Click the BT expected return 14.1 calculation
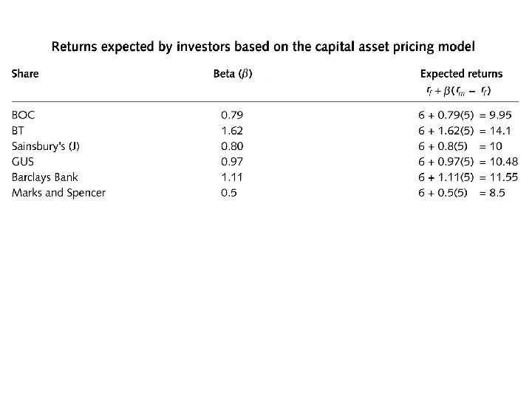This screenshot has height=399, width=532. [465, 131]
